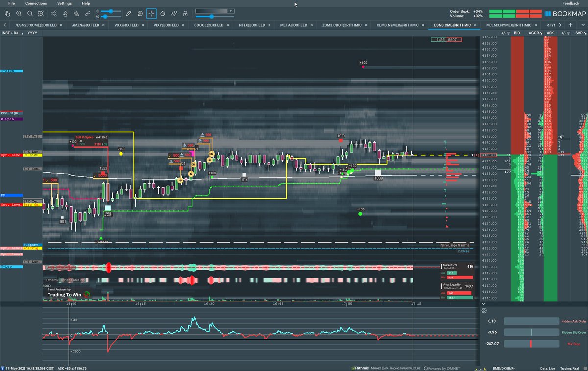Screen dimensions: 588x371
Task: Click the zoom in magnifier icon
Action: [x=19, y=13]
